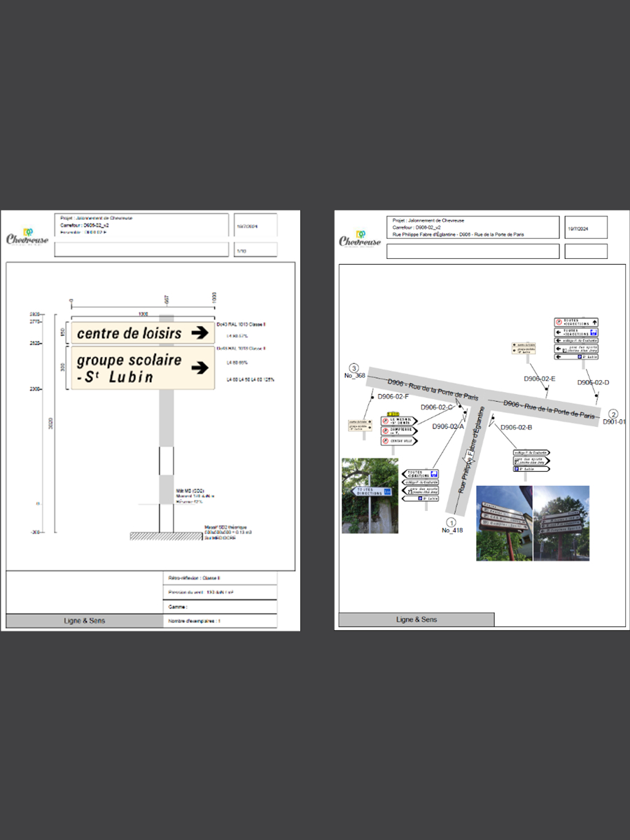Click the arrow on 'groupe scolaire' sign
Screen dimensions: 630x840
199,367
